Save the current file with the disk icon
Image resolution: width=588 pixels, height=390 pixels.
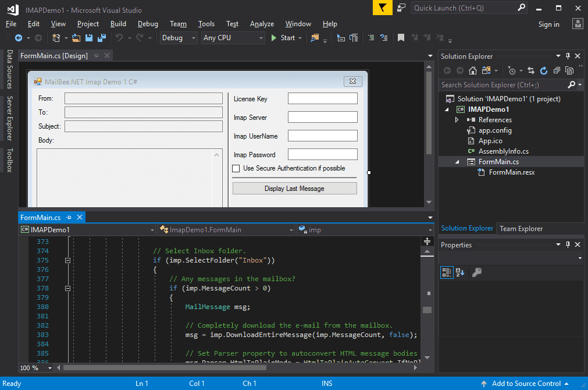[x=89, y=38]
